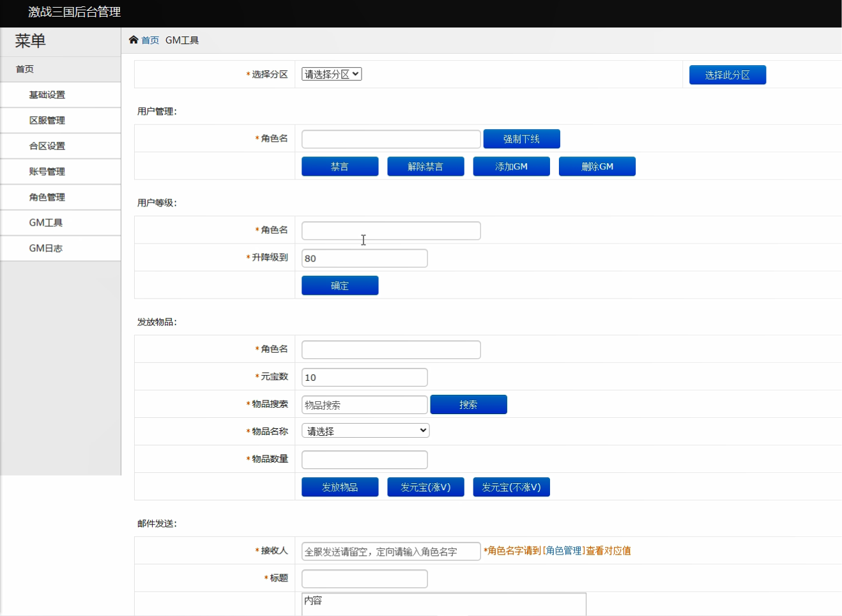Open 账号管理 in the sidebar menu
The width and height of the screenshot is (842, 616).
tap(61, 171)
